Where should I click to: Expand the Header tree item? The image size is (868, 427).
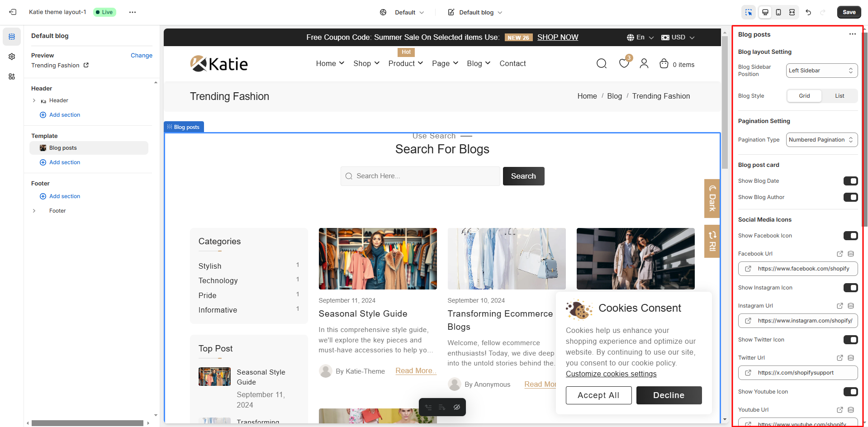click(34, 100)
